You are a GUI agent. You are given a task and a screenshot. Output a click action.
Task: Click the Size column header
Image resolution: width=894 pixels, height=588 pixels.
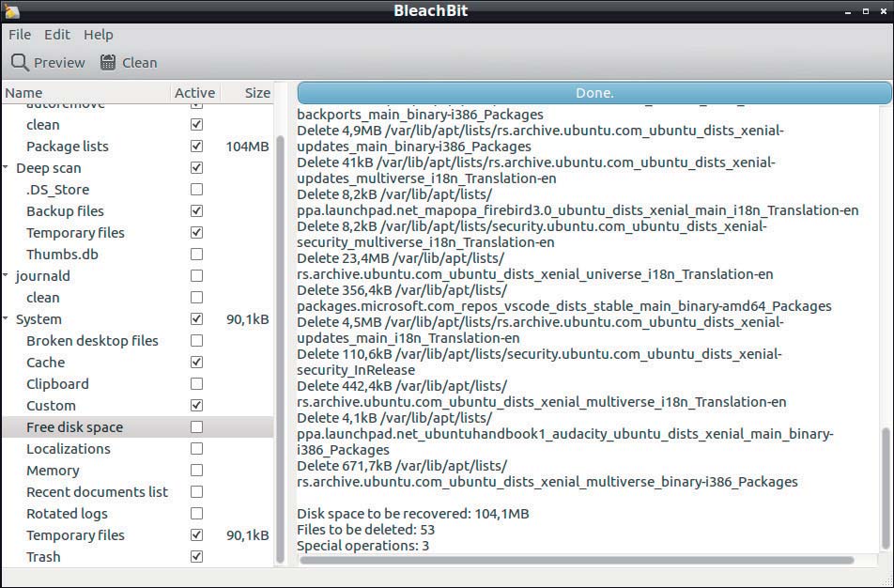tap(246, 93)
